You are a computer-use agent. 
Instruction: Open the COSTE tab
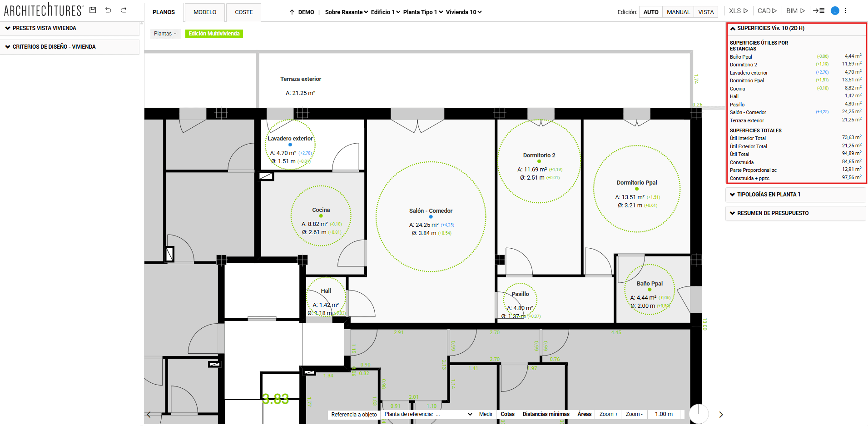click(243, 12)
